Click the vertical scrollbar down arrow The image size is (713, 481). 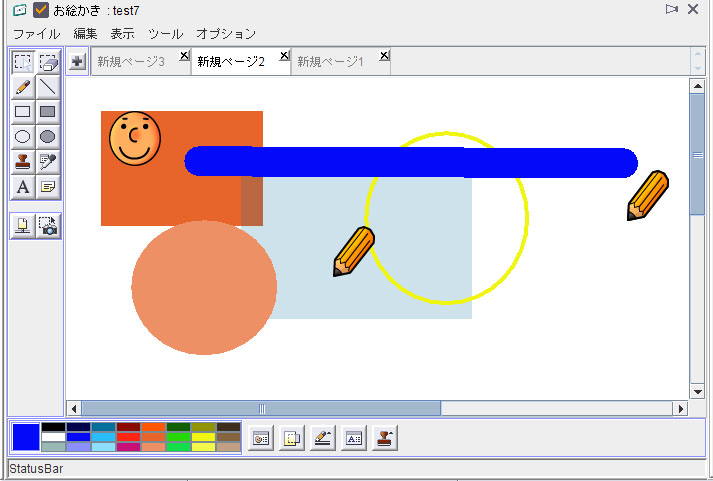[x=698, y=391]
